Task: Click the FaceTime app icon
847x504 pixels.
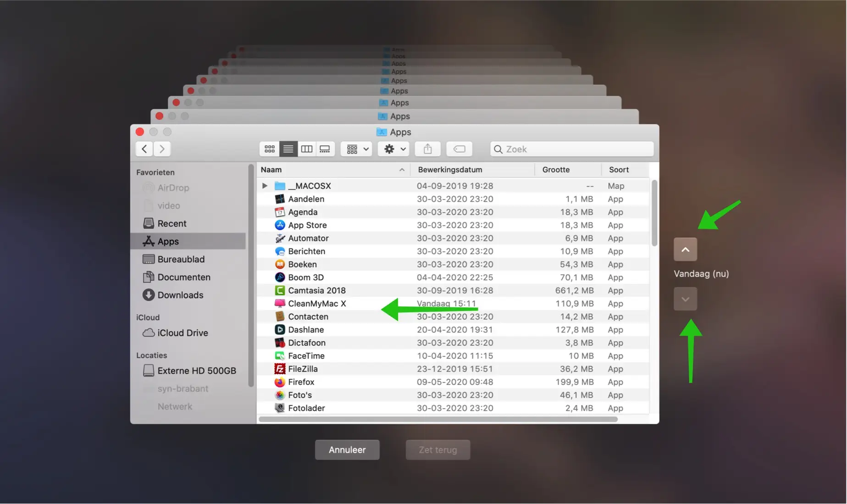Action: tap(280, 356)
